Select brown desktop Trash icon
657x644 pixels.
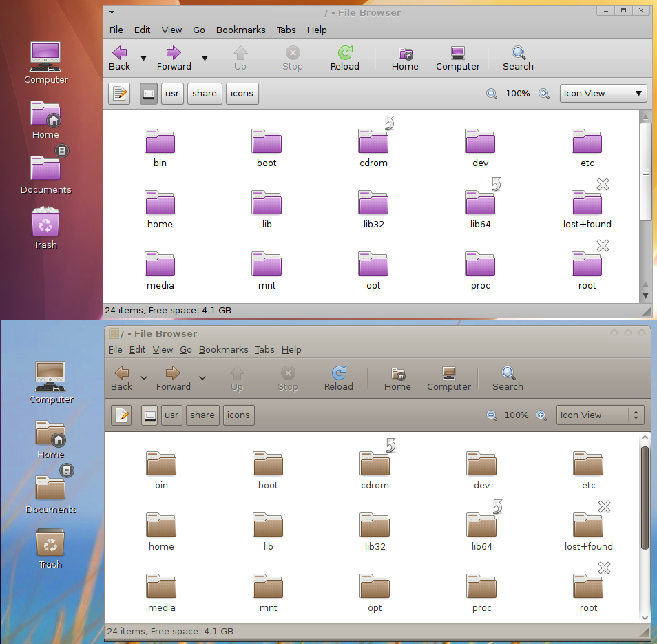point(50,541)
